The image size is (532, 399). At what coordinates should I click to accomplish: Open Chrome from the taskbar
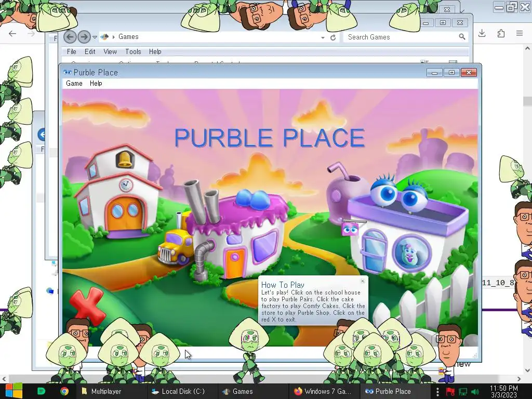64,391
